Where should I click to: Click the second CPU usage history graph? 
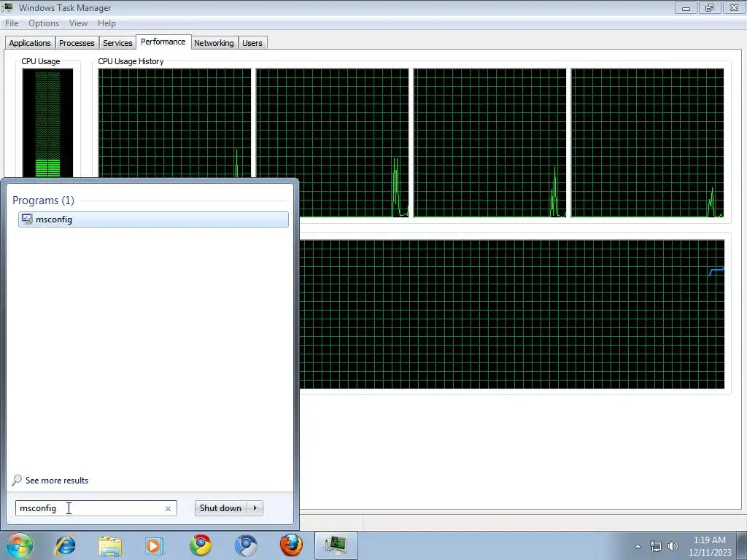click(x=332, y=143)
